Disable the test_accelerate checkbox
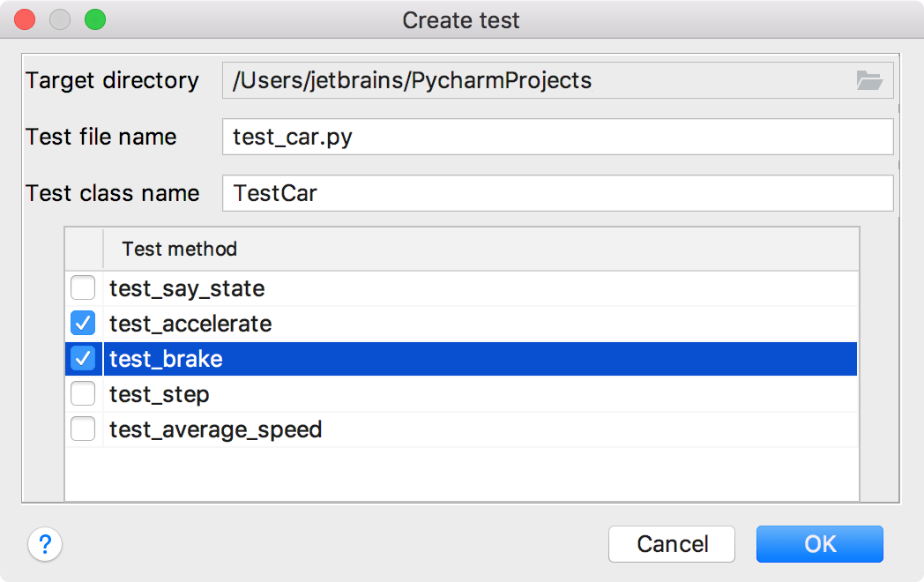This screenshot has height=582, width=924. (83, 324)
